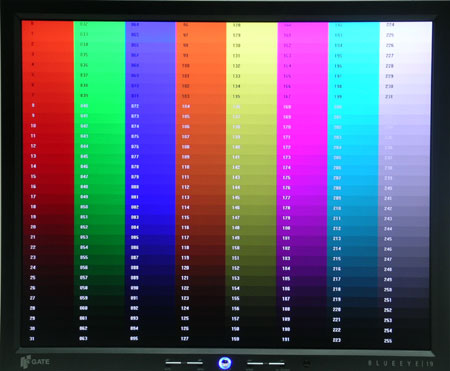This screenshot has width=450, height=371.
Task: Click the glowing blue monitor power button
Action: click(x=225, y=363)
